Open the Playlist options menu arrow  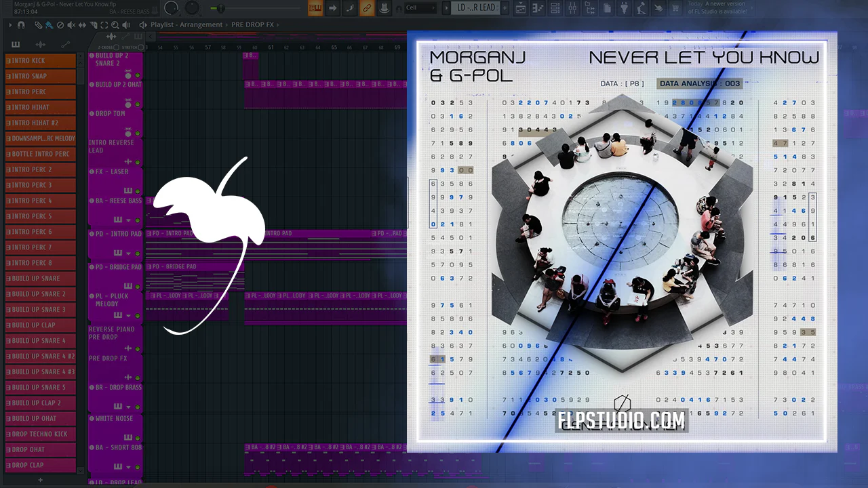[x=10, y=24]
